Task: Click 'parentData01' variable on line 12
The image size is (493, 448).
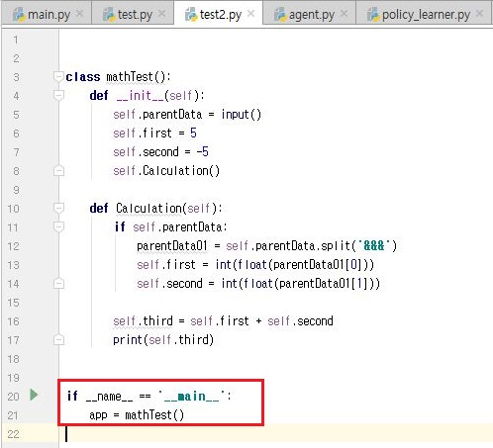Action: 172,246
